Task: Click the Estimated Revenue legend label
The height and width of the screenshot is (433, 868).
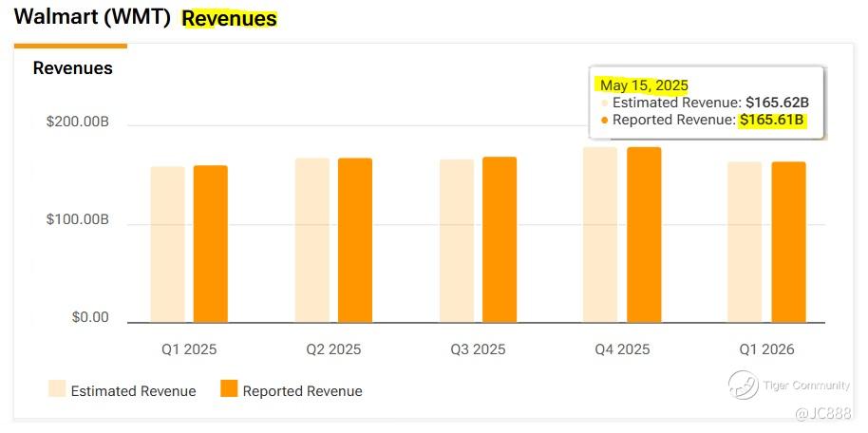Action: pyautogui.click(x=133, y=391)
